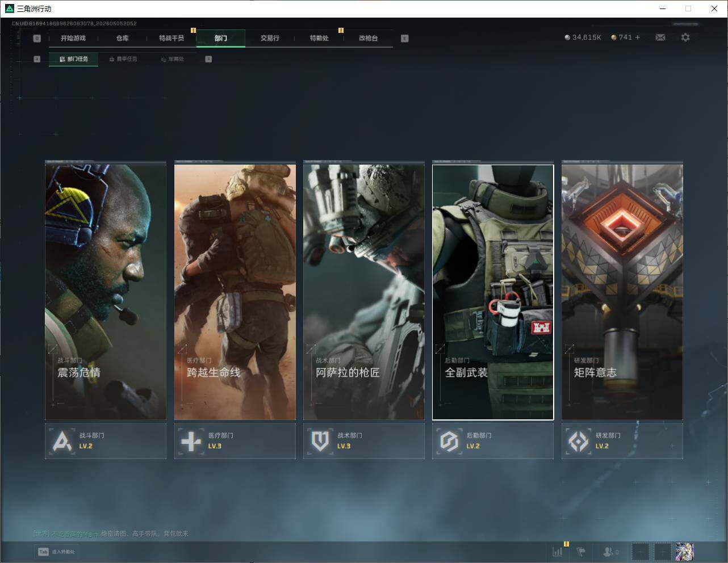This screenshot has width=728, height=563.
Task: Click the 34,615K currency amount
Action: [x=587, y=37]
